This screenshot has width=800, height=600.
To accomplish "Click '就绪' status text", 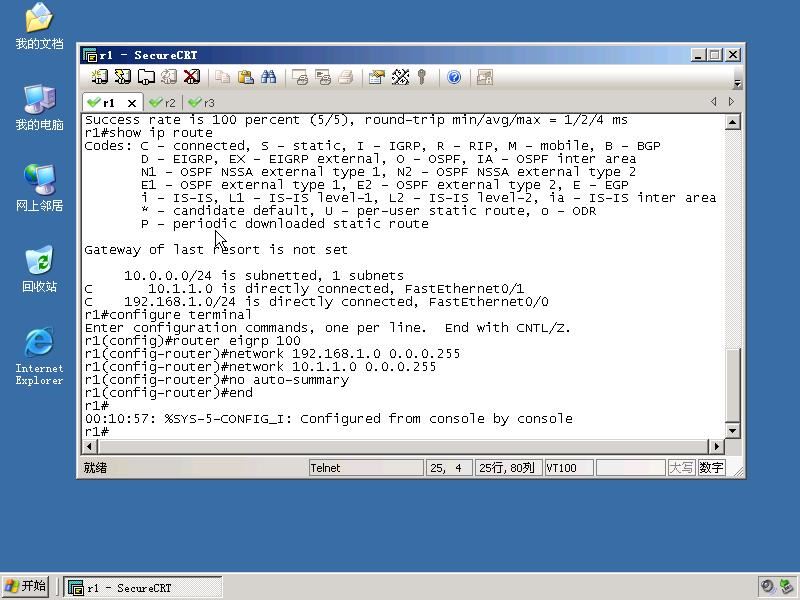I will (95, 468).
